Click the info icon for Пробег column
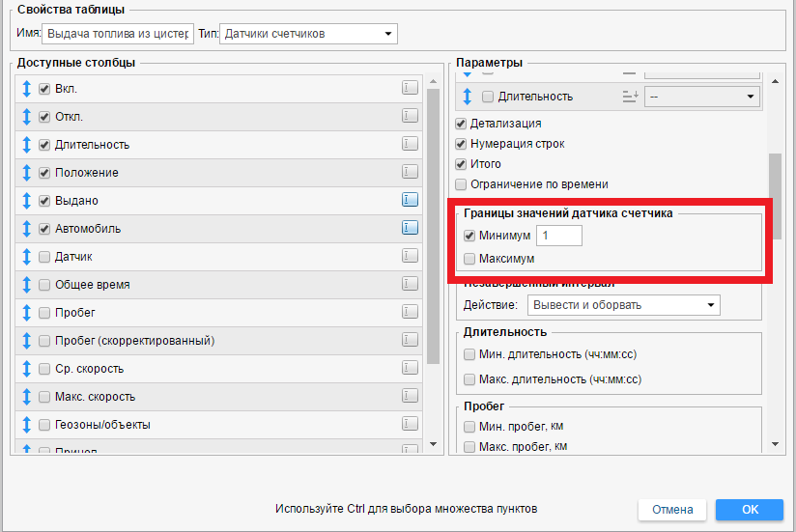 410,312
